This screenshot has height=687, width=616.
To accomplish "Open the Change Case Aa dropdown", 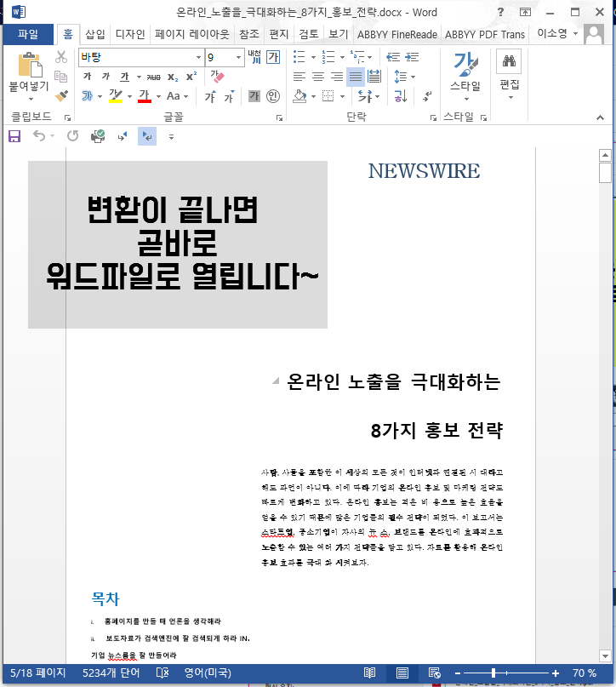I will pyautogui.click(x=177, y=96).
